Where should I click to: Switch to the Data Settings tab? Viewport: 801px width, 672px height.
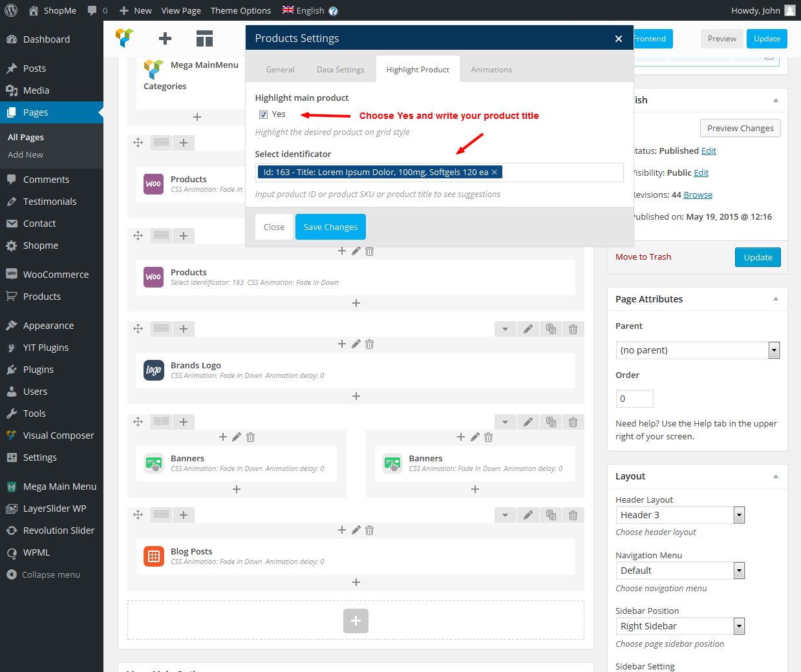pos(340,70)
